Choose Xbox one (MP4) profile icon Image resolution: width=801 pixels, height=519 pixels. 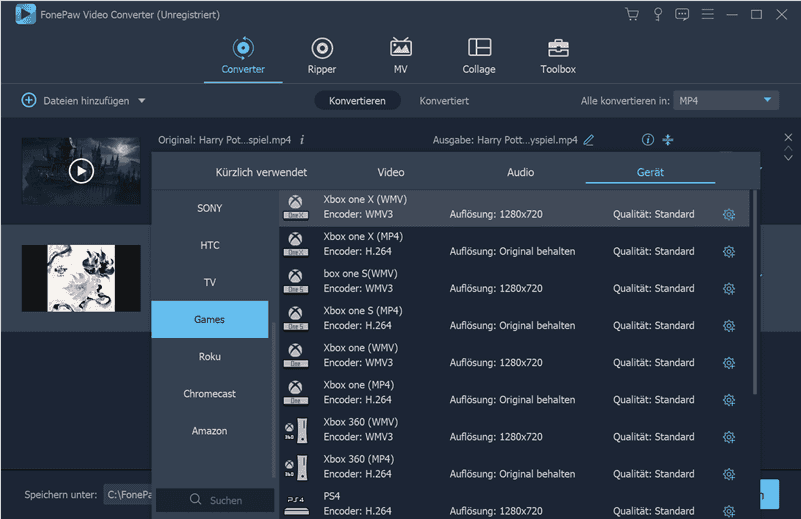click(x=296, y=392)
